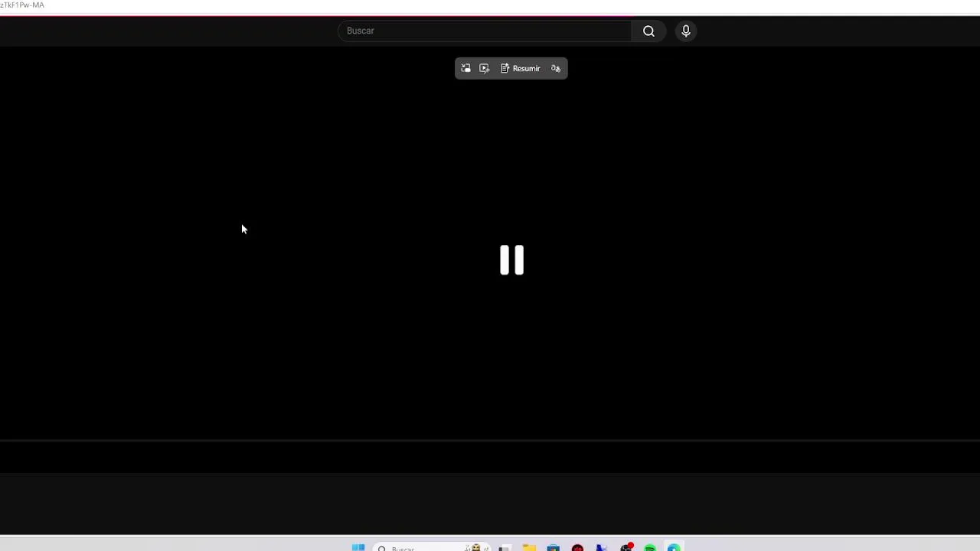This screenshot has height=551, width=980.
Task: Click the translate icon in floating toolbar
Action: [556, 69]
